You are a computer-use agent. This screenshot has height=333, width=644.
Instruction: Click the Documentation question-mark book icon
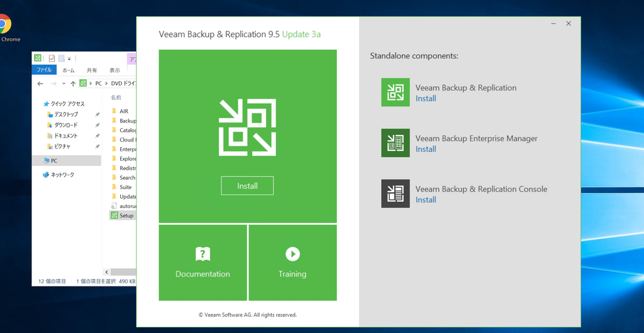click(203, 254)
